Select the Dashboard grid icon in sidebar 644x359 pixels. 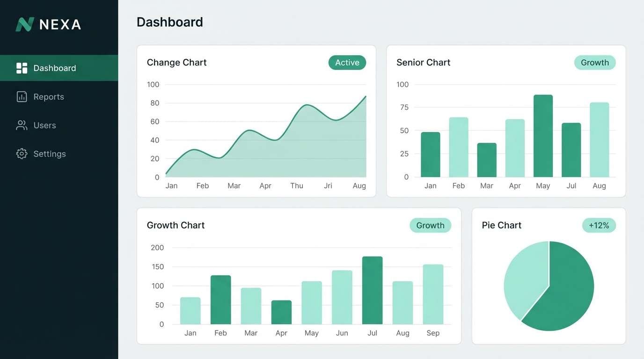(x=22, y=67)
